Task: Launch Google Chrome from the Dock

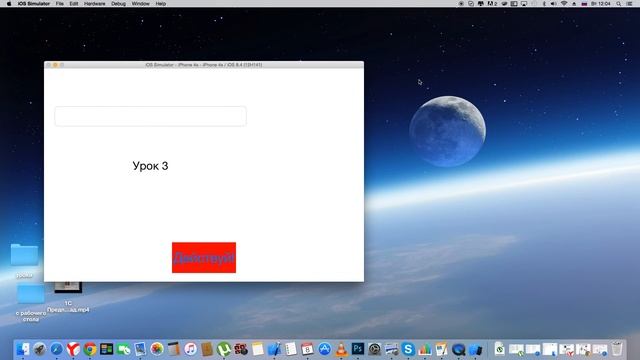Action: (90, 349)
